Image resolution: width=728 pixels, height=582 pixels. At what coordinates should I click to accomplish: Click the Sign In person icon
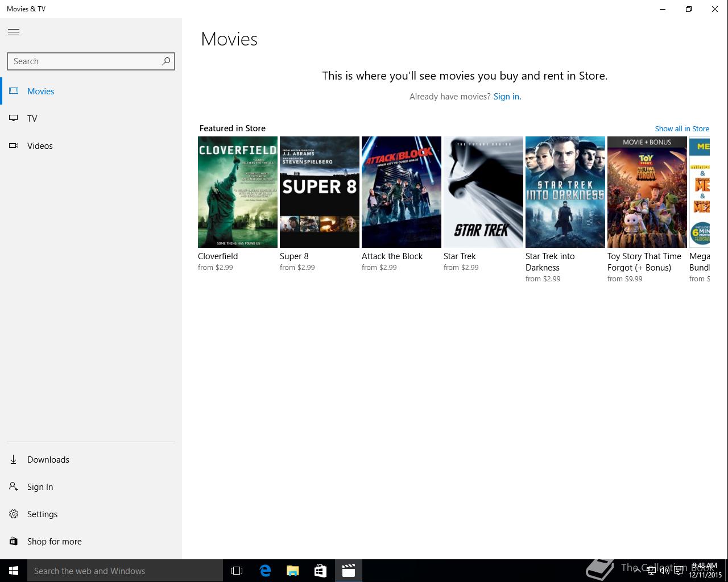pyautogui.click(x=14, y=487)
